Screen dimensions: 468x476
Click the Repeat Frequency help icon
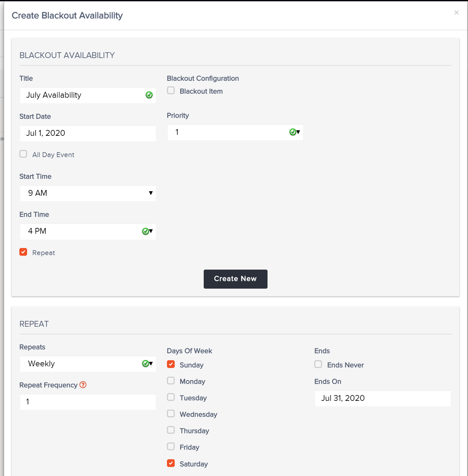(x=83, y=385)
